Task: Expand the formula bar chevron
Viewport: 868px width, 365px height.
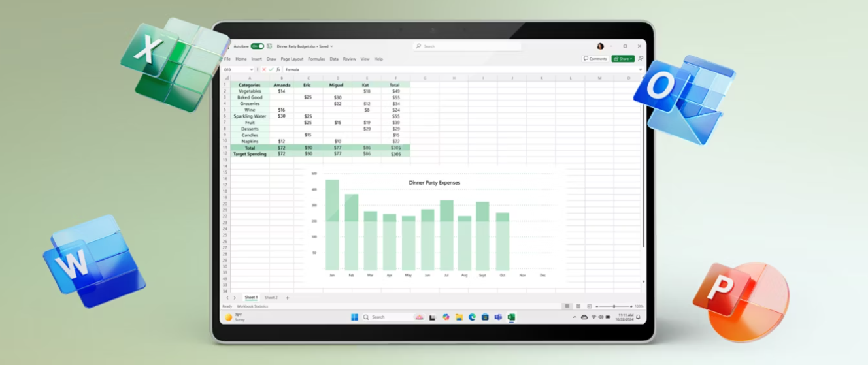Action: [639, 69]
